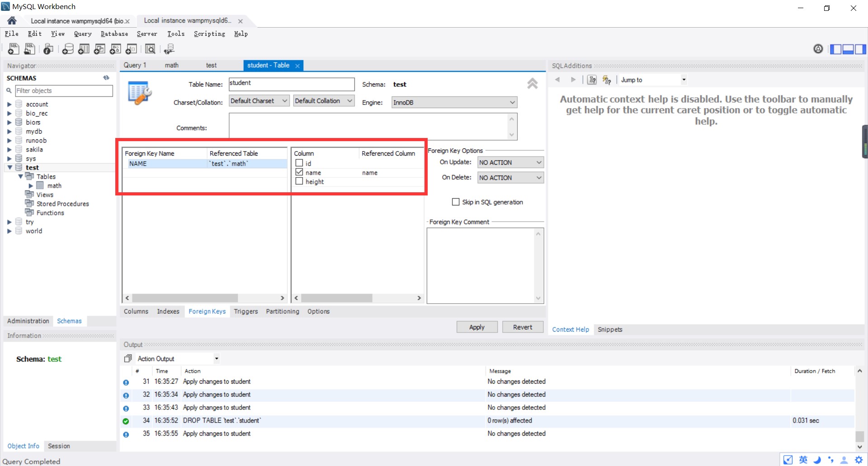Screen dimensions: 868x466
Task: Open an SQL script file icon
Action: 29,49
